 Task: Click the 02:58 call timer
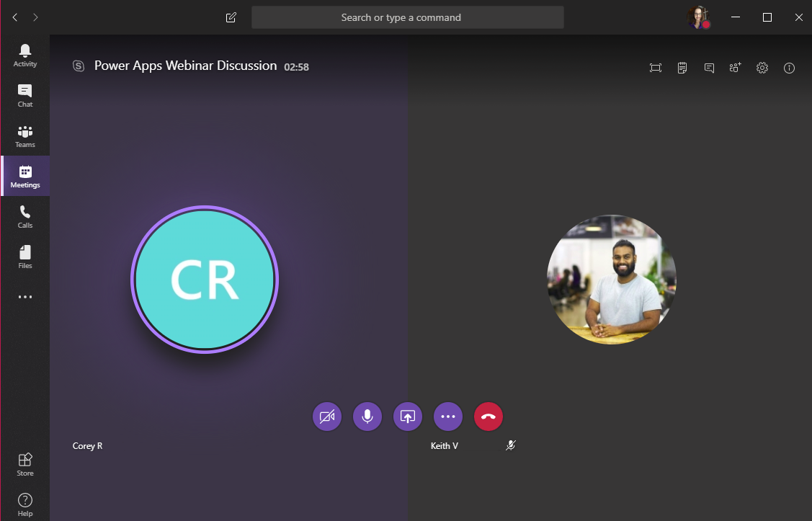pyautogui.click(x=296, y=67)
